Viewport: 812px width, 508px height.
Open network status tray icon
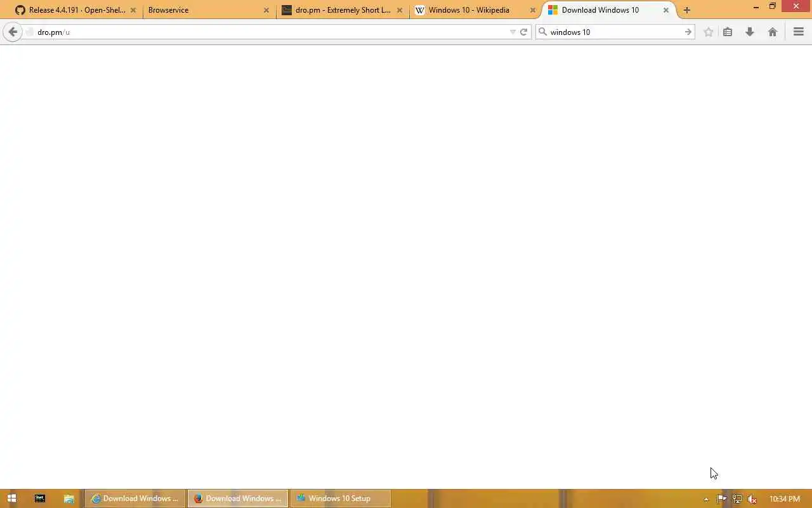737,499
